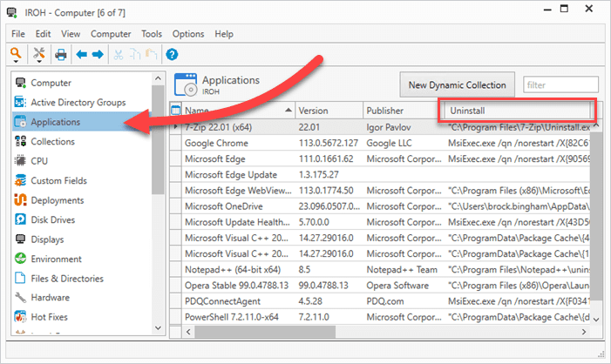Click the paste clipboard icon
Image resolution: width=611 pixels, height=364 pixels.
point(151,55)
